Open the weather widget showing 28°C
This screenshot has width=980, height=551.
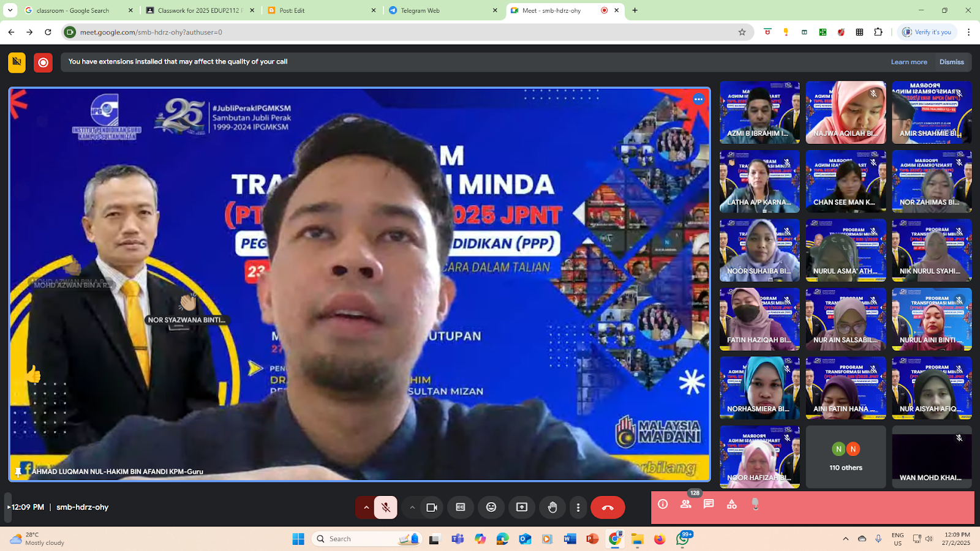tap(38, 539)
